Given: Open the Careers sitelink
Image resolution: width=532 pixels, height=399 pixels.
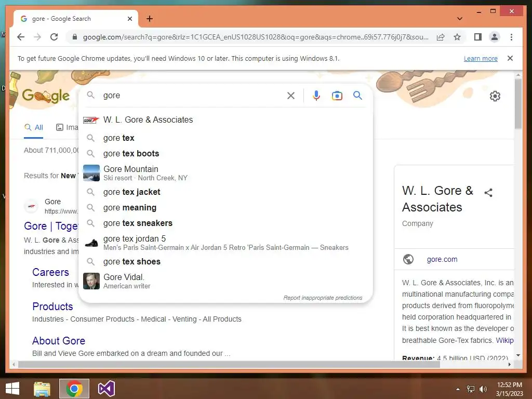Looking at the screenshot, I should 50,272.
